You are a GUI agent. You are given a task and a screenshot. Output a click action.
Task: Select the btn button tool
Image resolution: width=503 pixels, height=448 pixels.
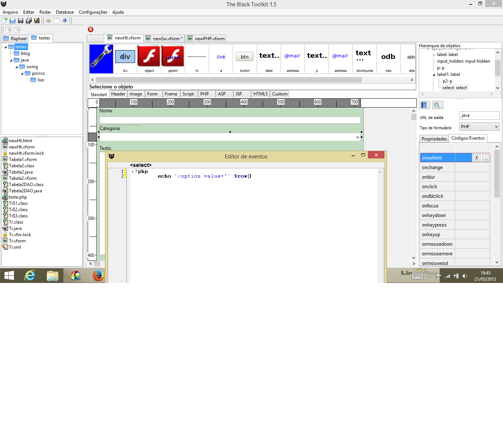click(x=244, y=56)
